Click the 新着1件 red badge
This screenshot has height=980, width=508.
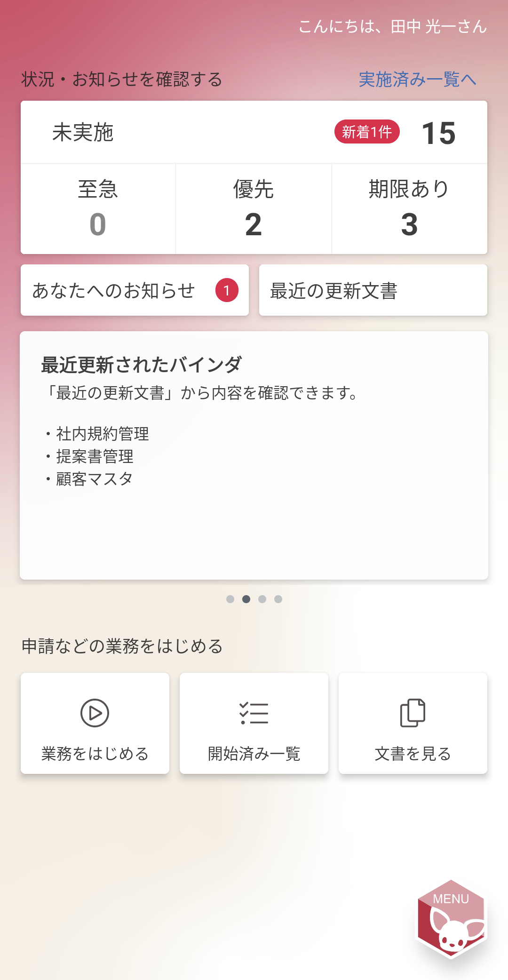pos(367,132)
